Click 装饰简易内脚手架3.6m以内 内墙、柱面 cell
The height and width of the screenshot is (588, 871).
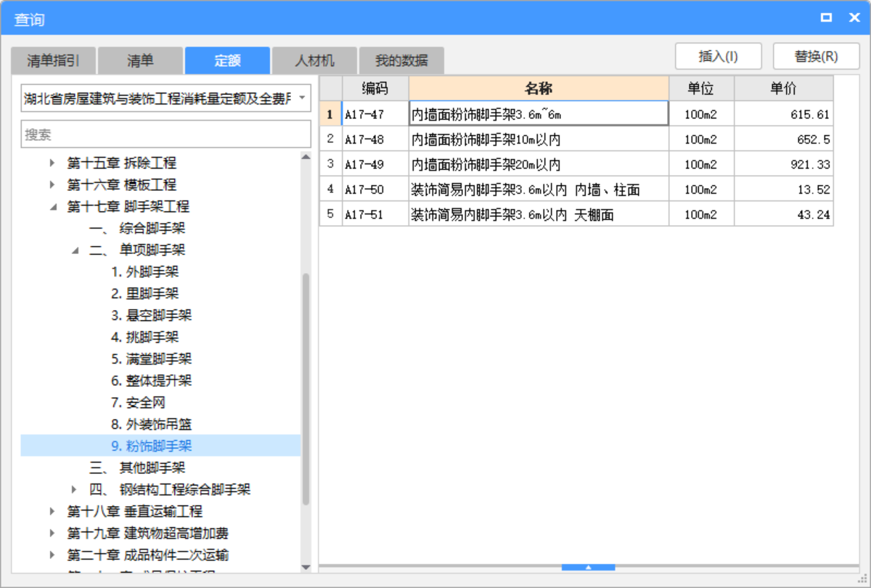click(x=539, y=189)
